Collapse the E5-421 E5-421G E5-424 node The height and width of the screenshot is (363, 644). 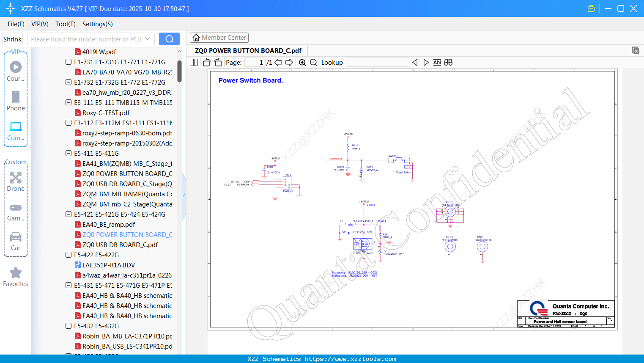pos(69,214)
